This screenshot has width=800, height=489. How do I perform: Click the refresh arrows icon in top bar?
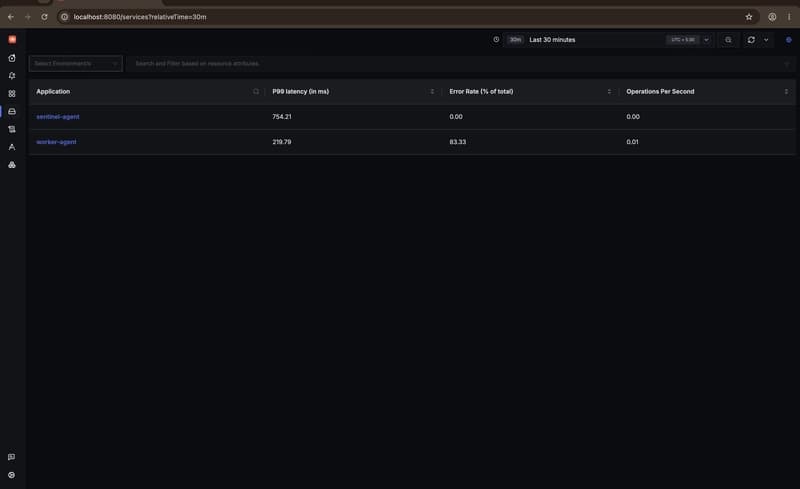(x=751, y=40)
